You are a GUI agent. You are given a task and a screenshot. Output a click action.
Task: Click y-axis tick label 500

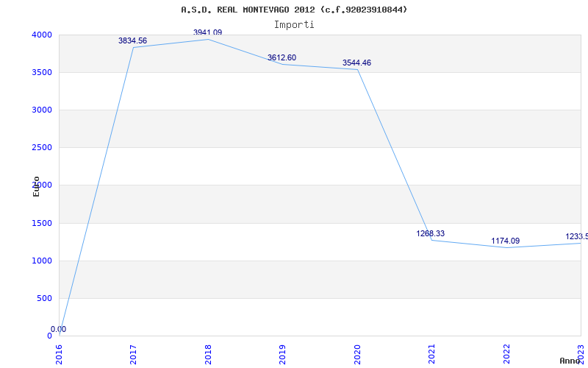coord(44,299)
